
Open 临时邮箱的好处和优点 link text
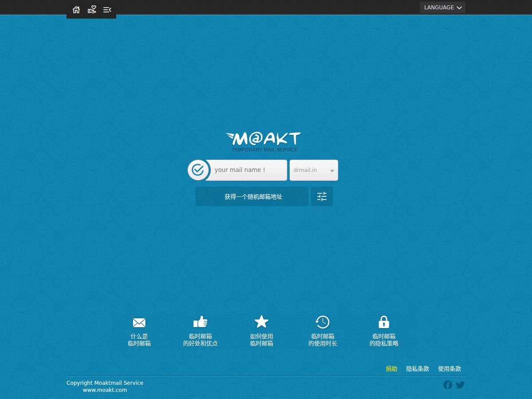tap(200, 340)
